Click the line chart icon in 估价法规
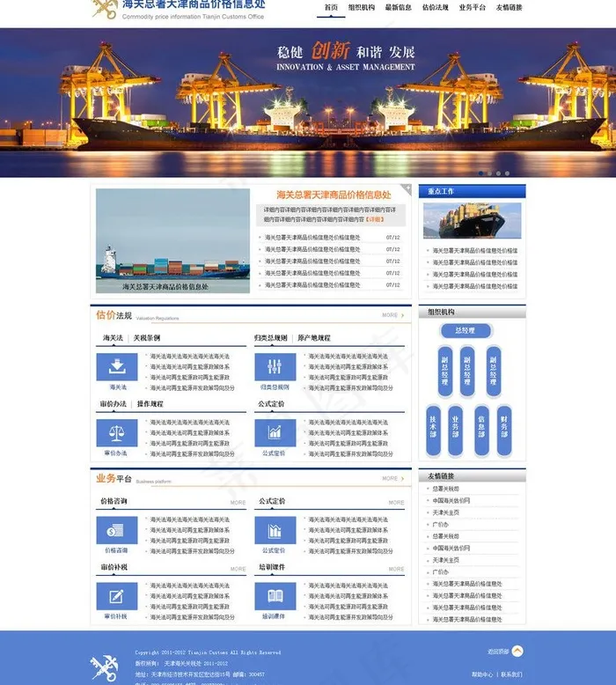Screen dimensions: 616x685 click(275, 433)
